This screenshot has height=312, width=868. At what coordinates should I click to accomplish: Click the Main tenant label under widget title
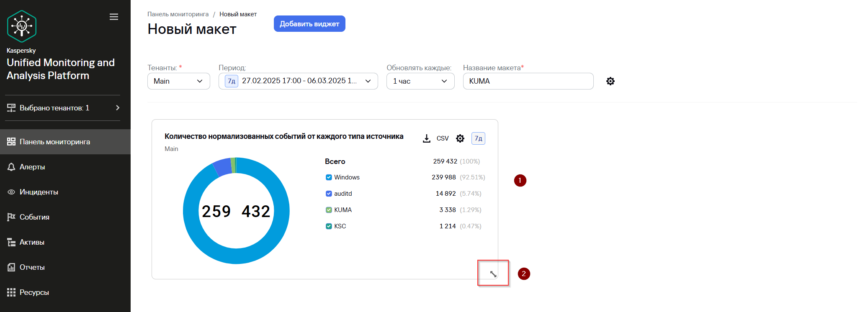point(171,149)
